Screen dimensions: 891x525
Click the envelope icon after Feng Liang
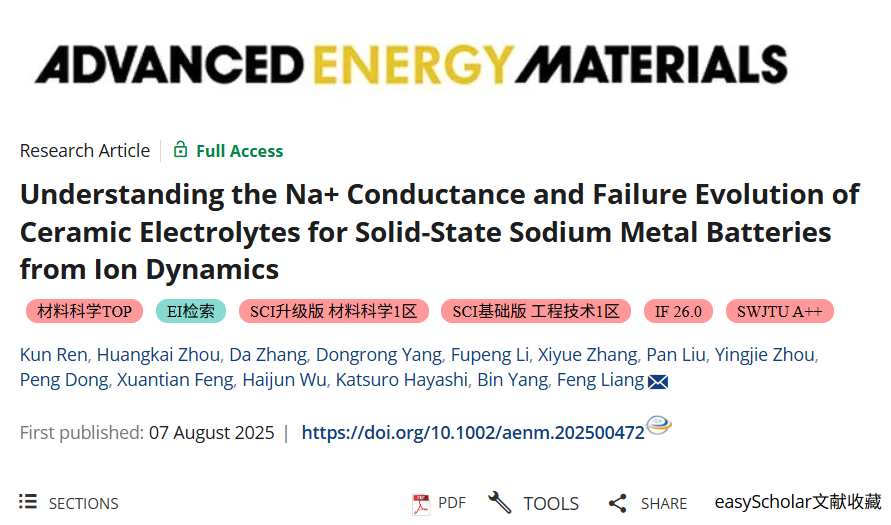click(658, 381)
